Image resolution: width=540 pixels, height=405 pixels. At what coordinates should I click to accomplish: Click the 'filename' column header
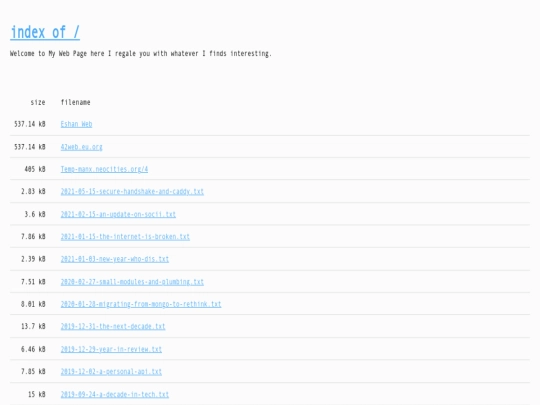(x=75, y=102)
